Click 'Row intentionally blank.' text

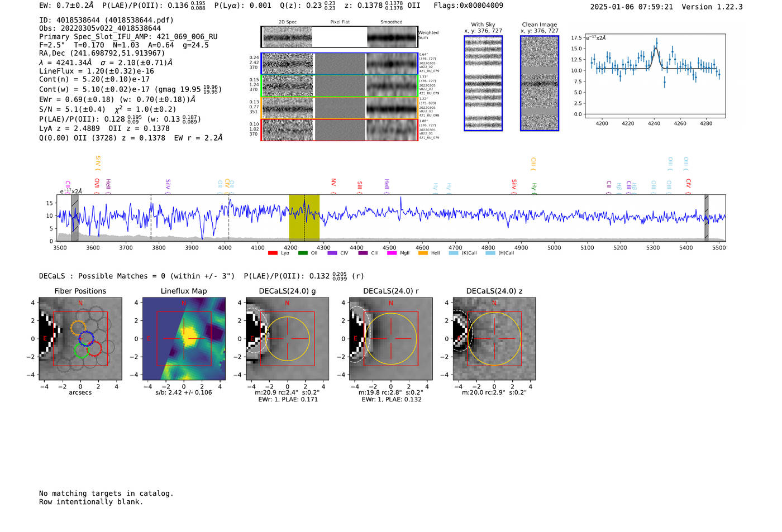pos(91,502)
